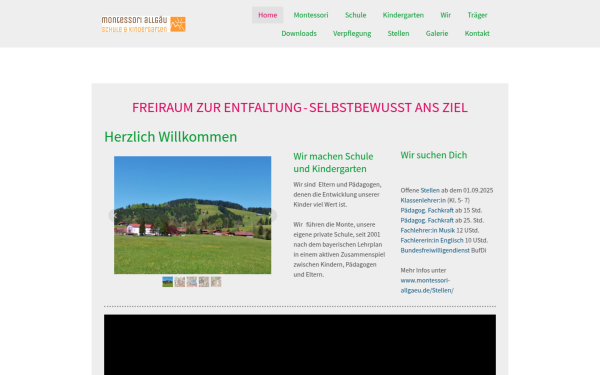Open Pädagog. Fachkraft ab 15 Std. link
The height and width of the screenshot is (375, 600).
427,210
